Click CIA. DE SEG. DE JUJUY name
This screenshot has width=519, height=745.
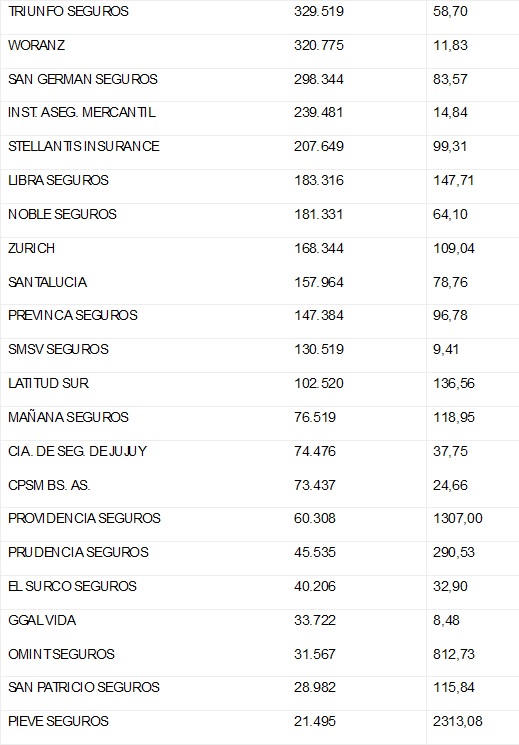pyautogui.click(x=77, y=451)
